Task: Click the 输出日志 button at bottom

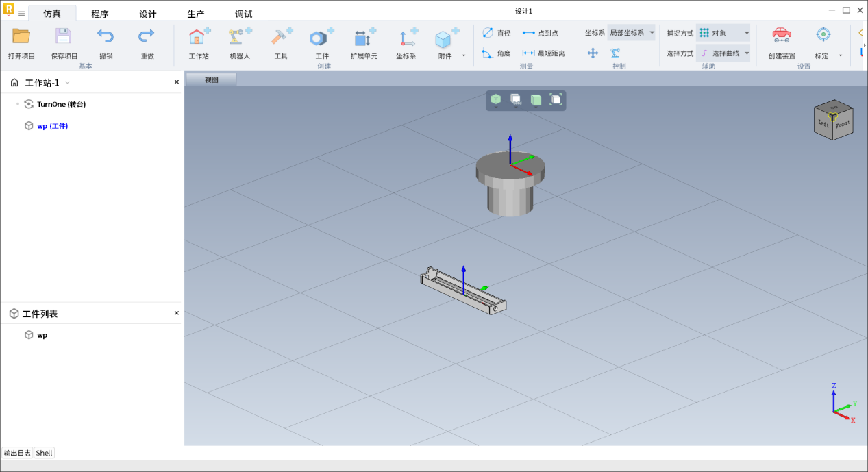Action: pos(17,453)
